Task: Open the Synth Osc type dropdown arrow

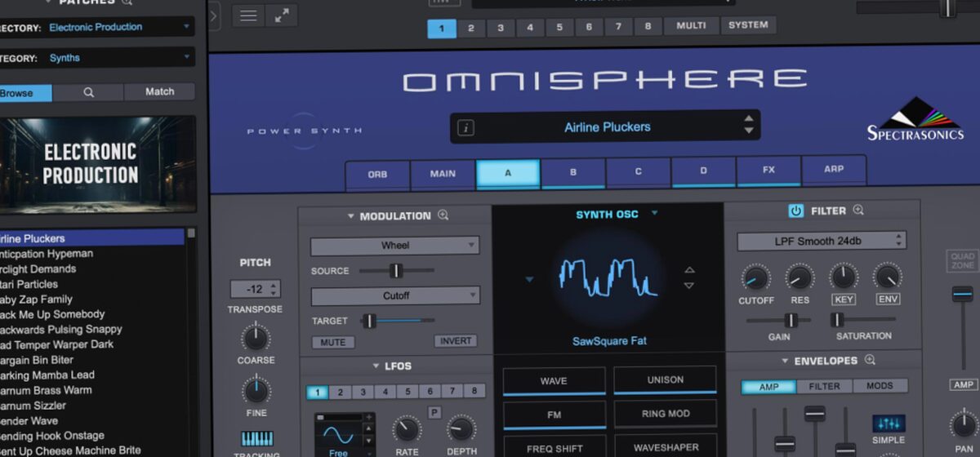Action: [654, 214]
